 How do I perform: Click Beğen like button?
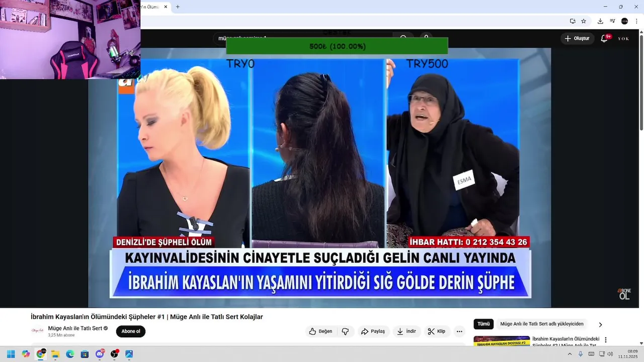point(321,331)
